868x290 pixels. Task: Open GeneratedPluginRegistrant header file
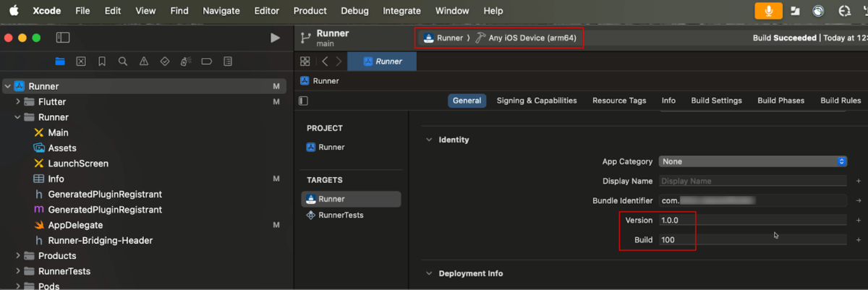[x=105, y=195]
